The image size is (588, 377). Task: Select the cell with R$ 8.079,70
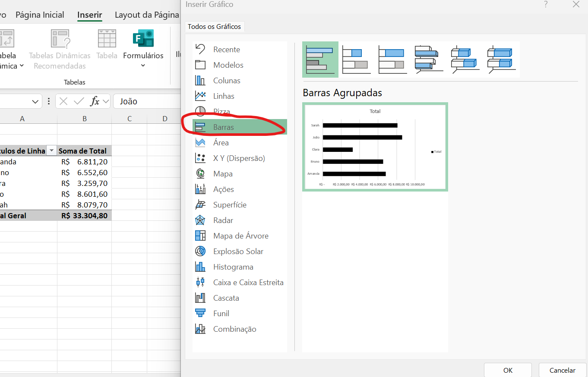[85, 205]
